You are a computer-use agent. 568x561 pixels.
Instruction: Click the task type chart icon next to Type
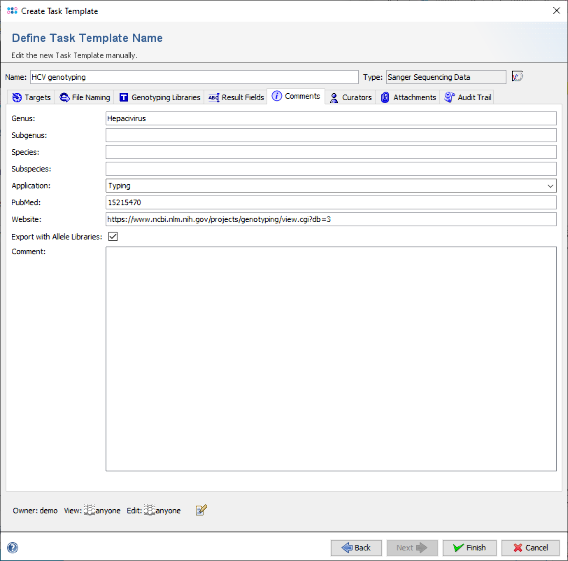coord(517,76)
